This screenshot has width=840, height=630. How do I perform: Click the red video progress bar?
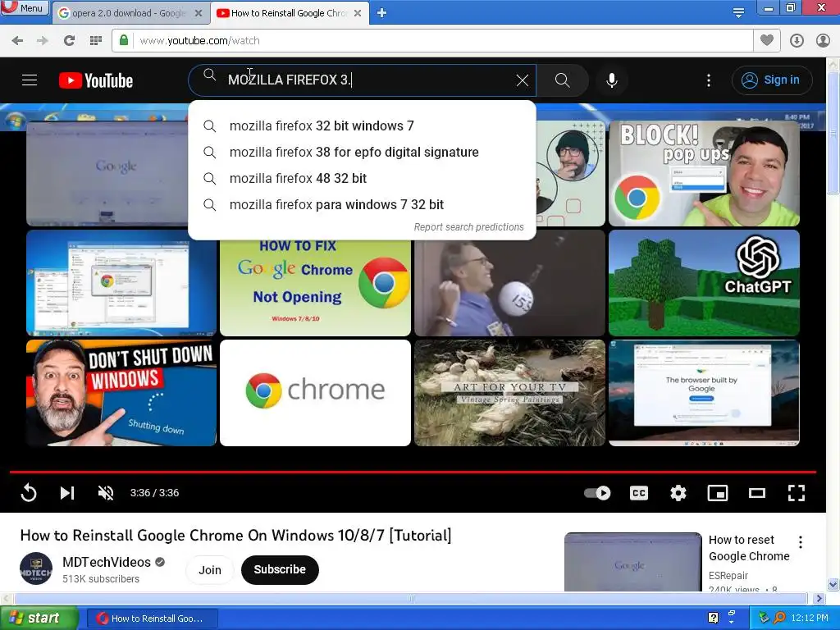pos(413,472)
